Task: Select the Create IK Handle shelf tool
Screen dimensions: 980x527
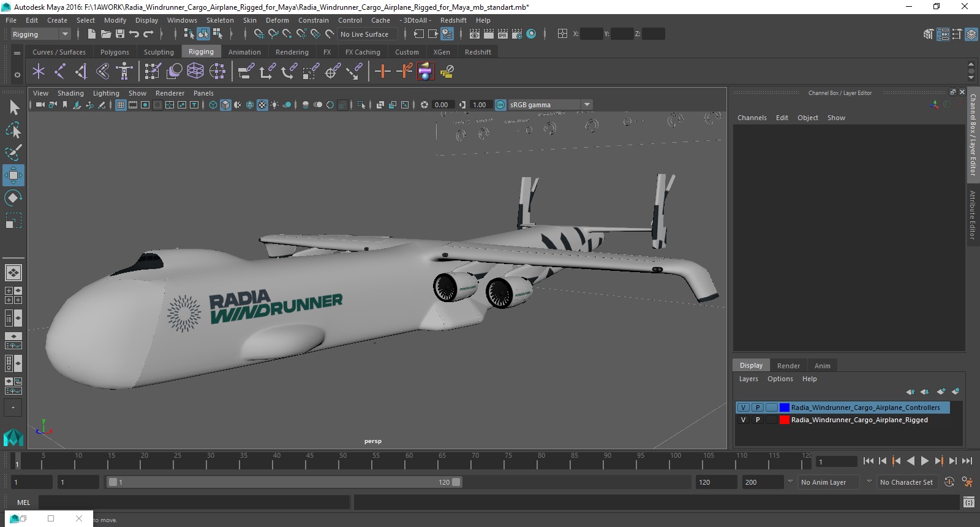Action: tap(81, 72)
